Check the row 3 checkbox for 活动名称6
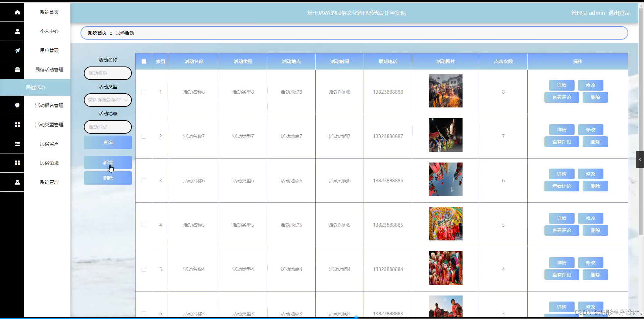Image resolution: width=644 pixels, height=319 pixels. [x=144, y=181]
